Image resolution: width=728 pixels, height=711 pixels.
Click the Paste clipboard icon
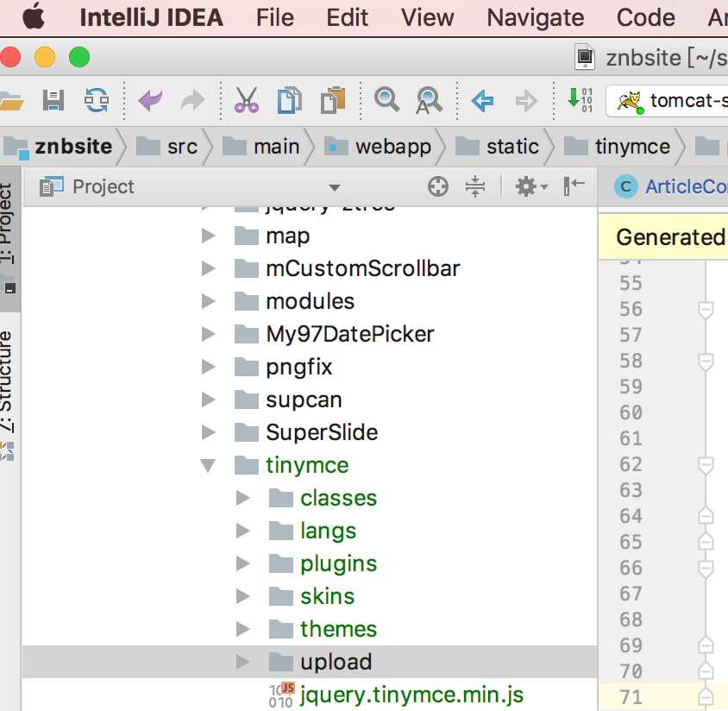[x=332, y=100]
